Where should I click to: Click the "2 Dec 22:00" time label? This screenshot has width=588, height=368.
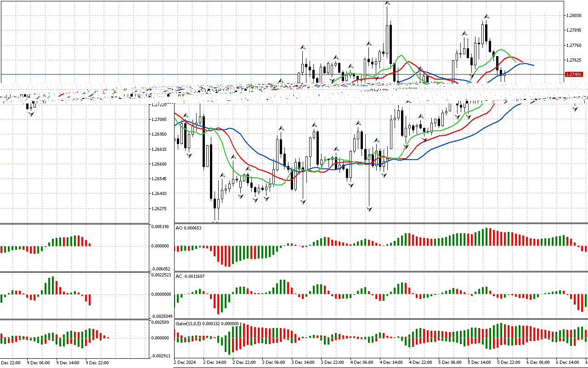(x=244, y=362)
